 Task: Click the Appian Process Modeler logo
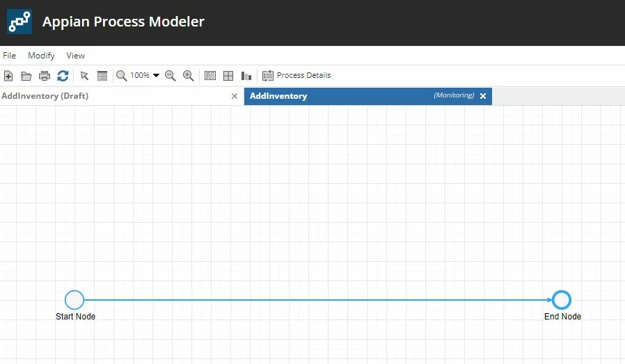(19, 22)
